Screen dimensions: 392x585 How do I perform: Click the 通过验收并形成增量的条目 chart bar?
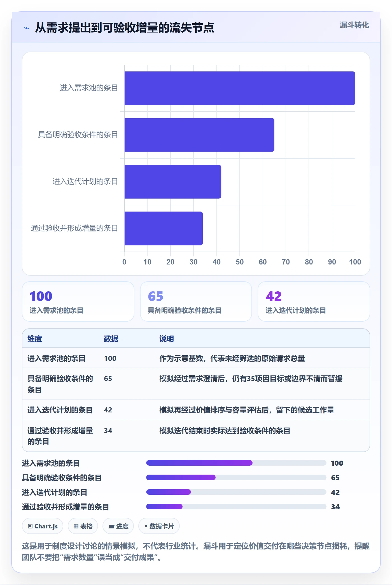[x=164, y=228]
